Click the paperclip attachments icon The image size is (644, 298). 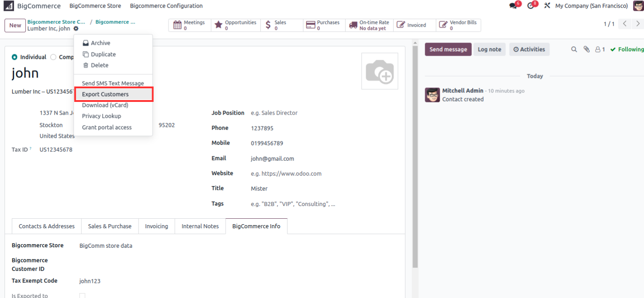point(586,49)
